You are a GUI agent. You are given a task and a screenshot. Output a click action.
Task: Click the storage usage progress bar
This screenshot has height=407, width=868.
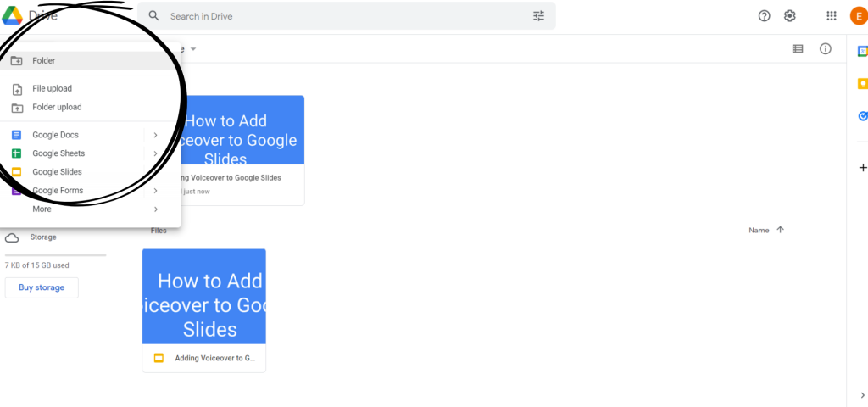55,255
